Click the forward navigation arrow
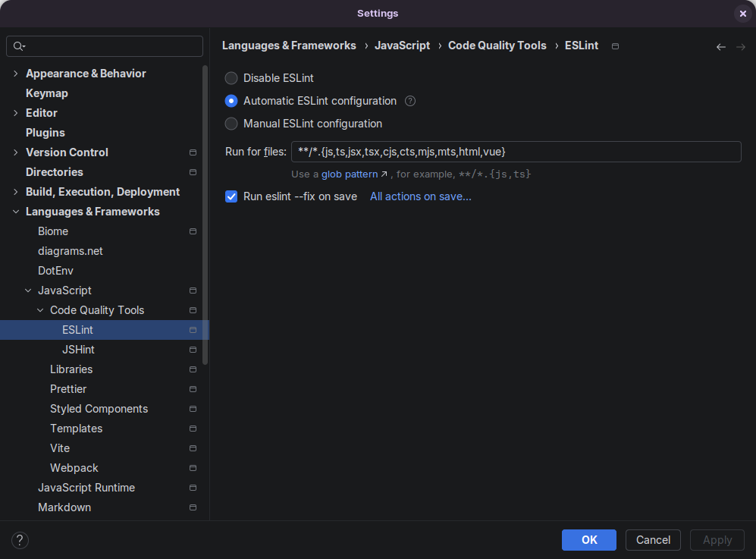This screenshot has width=756, height=559. pyautogui.click(x=741, y=46)
